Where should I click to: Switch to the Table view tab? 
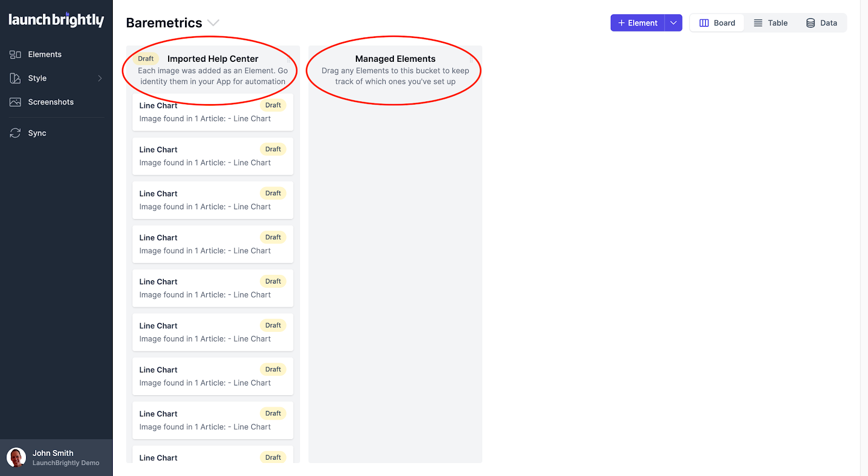click(x=770, y=23)
